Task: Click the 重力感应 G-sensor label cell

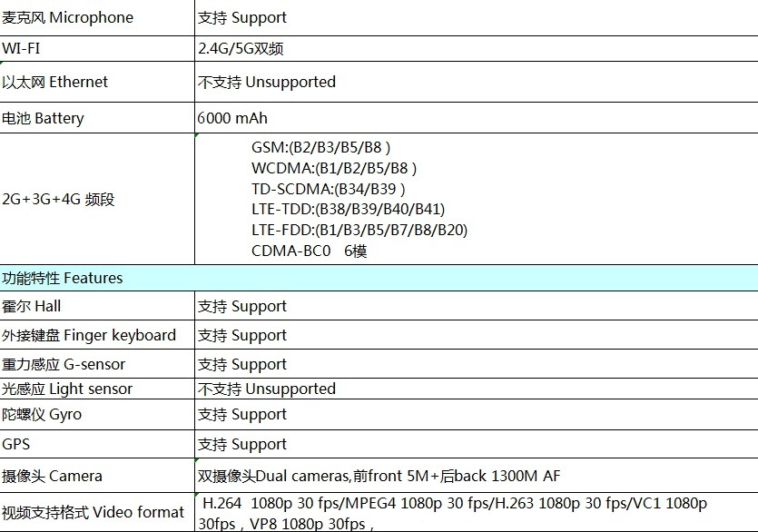Action: coord(64,364)
